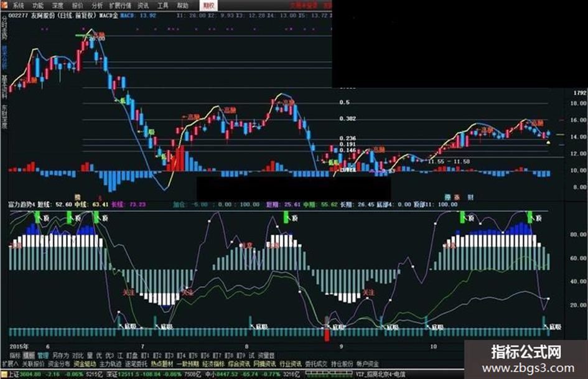Click the 深证 index reading in status bar
The image size is (588, 379).
[154, 375]
